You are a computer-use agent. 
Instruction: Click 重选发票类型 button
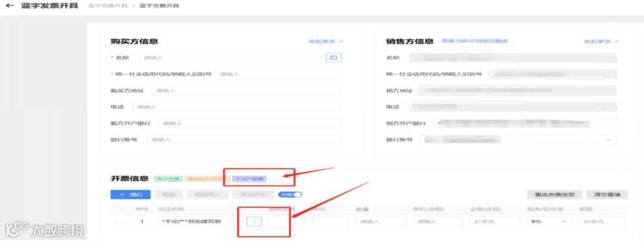[x=555, y=194]
